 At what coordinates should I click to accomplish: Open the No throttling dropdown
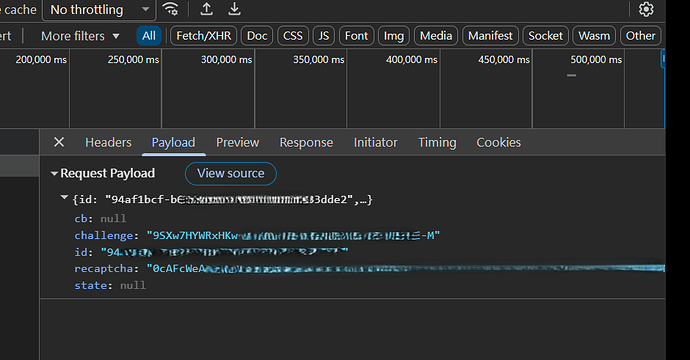coord(99,10)
